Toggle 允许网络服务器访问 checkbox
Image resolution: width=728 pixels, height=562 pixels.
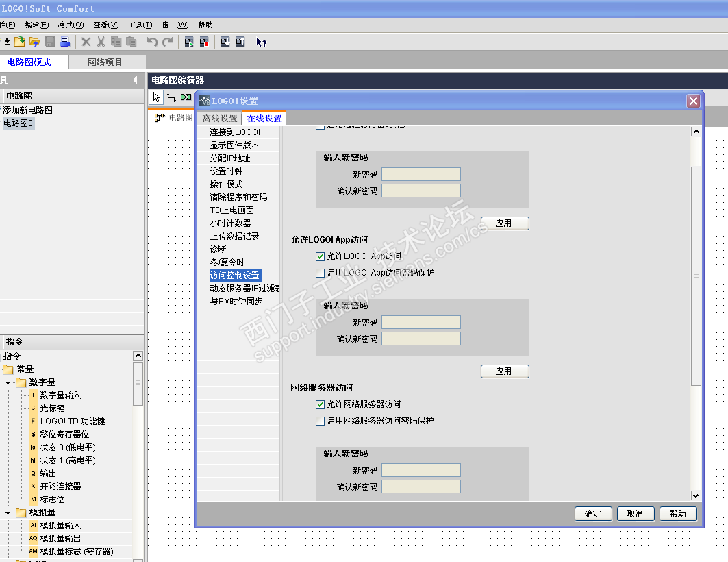click(320, 404)
